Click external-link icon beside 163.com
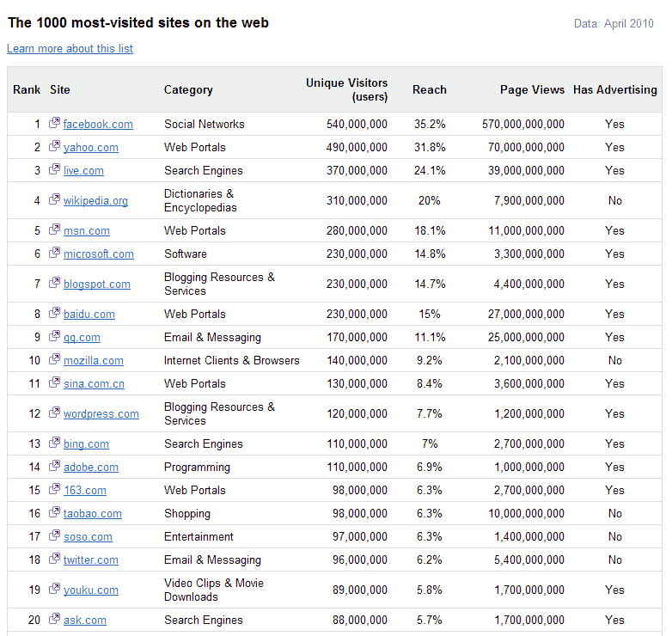The height and width of the screenshot is (636, 672). (x=54, y=488)
